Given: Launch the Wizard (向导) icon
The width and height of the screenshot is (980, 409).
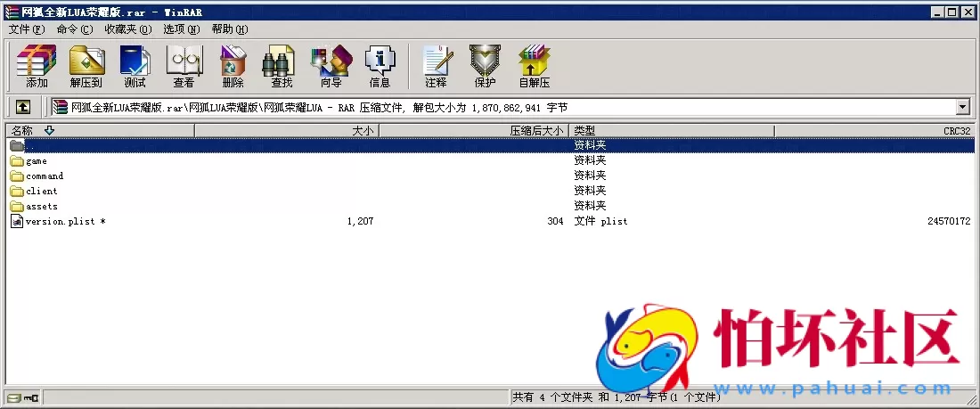Looking at the screenshot, I should [x=331, y=66].
